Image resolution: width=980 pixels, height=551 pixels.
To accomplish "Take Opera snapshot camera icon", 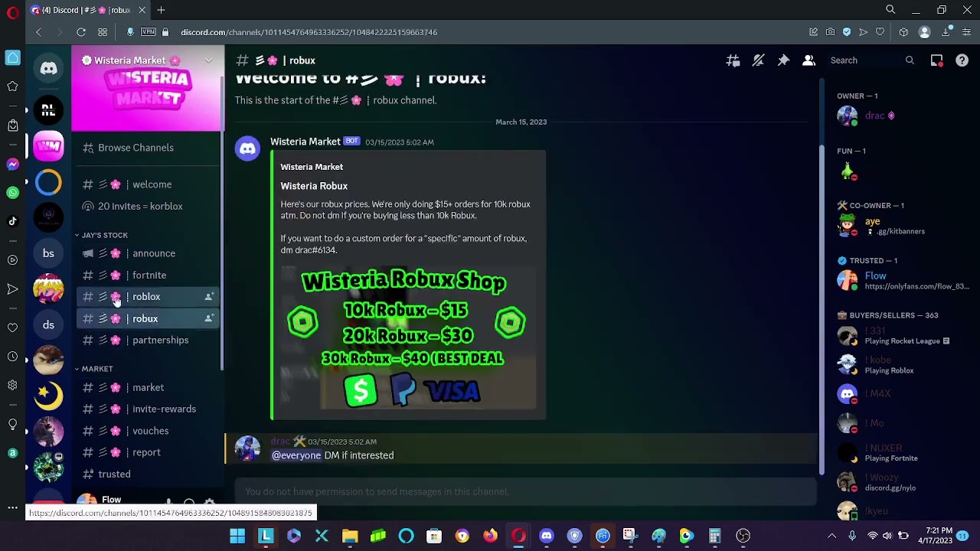I will 830,32.
